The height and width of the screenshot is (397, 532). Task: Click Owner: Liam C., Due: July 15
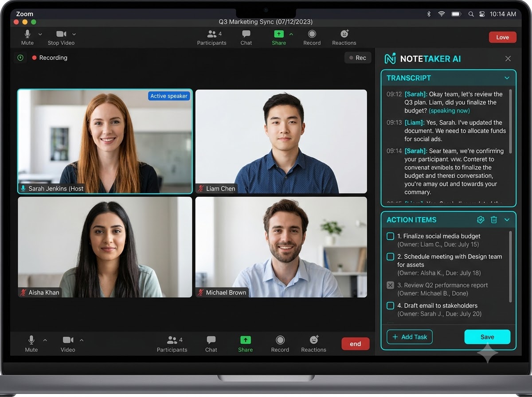pyautogui.click(x=438, y=245)
